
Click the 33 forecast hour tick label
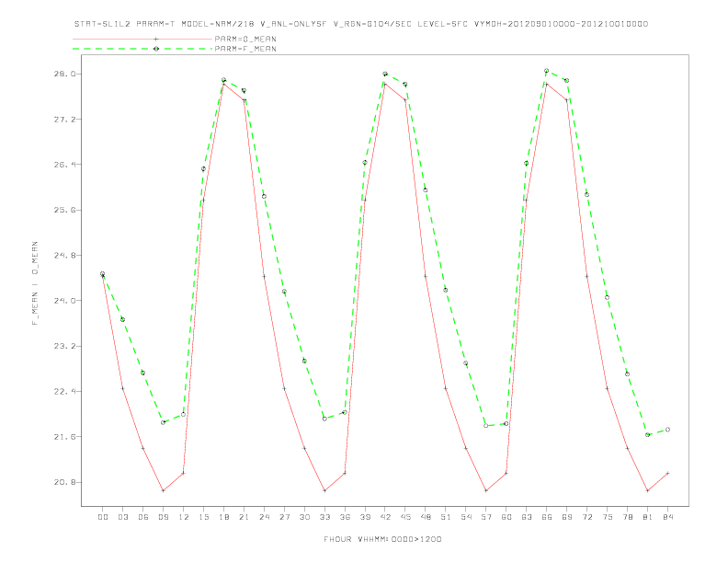pyautogui.click(x=324, y=517)
